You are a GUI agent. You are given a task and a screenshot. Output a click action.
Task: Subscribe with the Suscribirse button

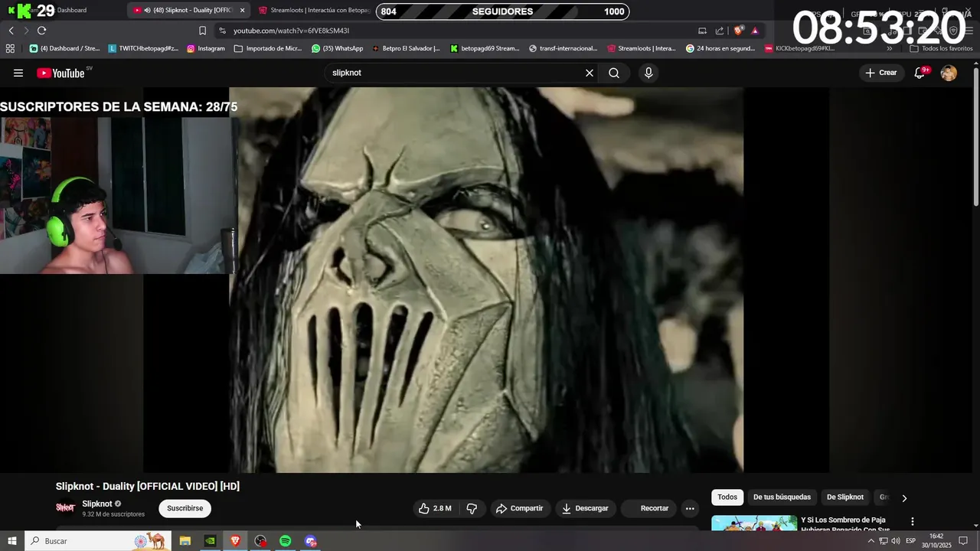185,508
